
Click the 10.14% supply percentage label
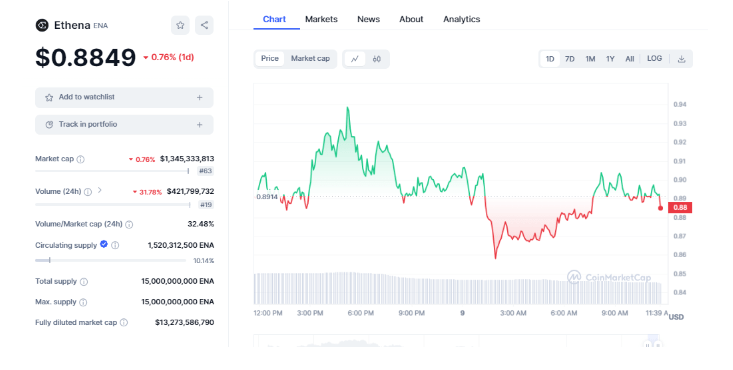tap(204, 261)
